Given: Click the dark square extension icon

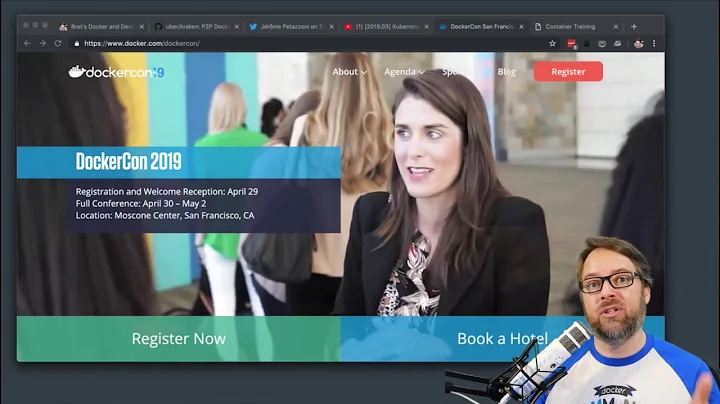Looking at the screenshot, I should coord(587,44).
